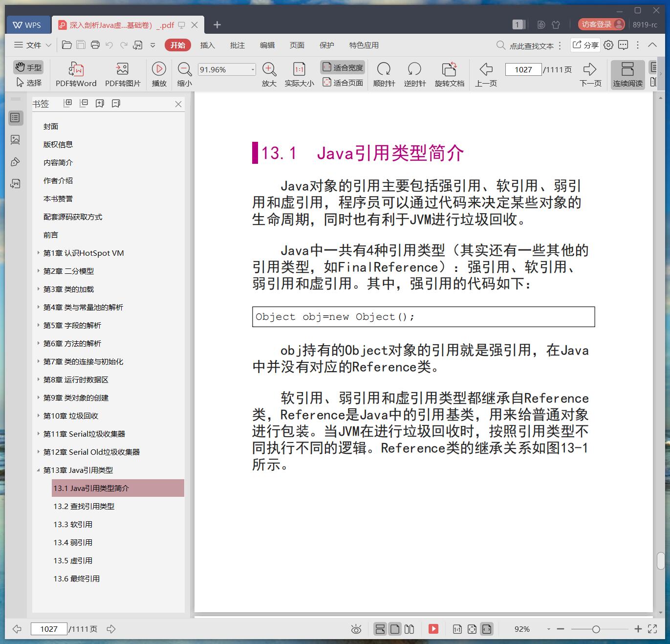This screenshot has height=644, width=670.
Task: Expand 第10章 垃圾回收 bookmark
Action: (x=39, y=416)
